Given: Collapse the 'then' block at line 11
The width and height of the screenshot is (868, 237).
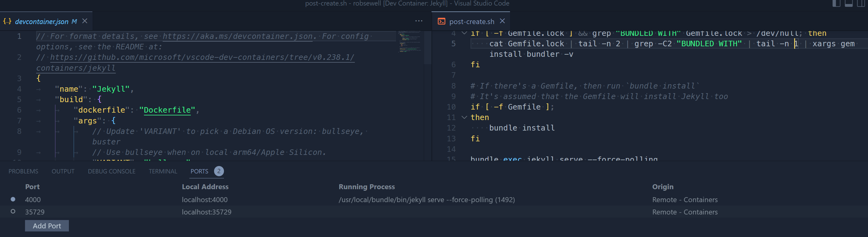Looking at the screenshot, I should pos(464,118).
